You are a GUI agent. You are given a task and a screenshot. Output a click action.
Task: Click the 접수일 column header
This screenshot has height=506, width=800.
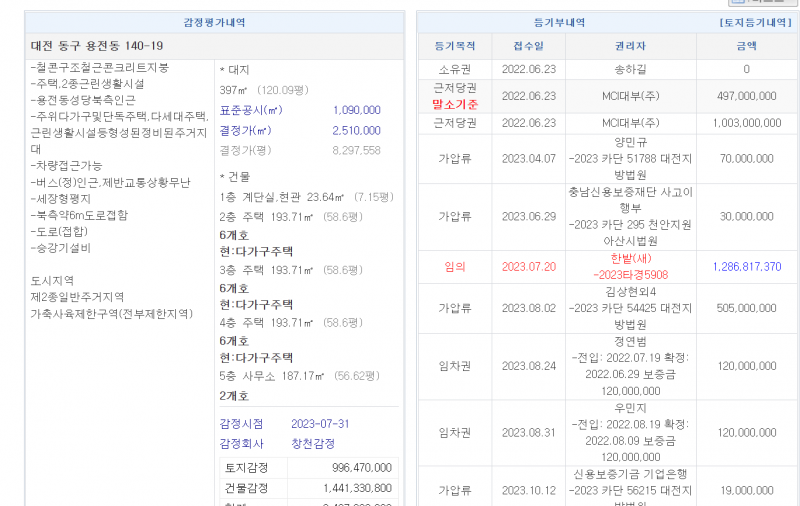pos(529,46)
